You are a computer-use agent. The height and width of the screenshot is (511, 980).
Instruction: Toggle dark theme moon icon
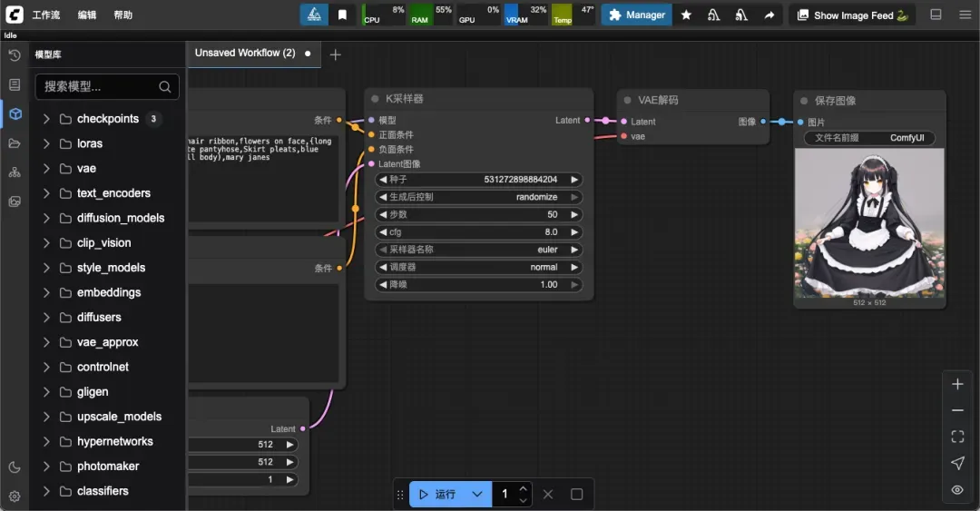point(15,467)
